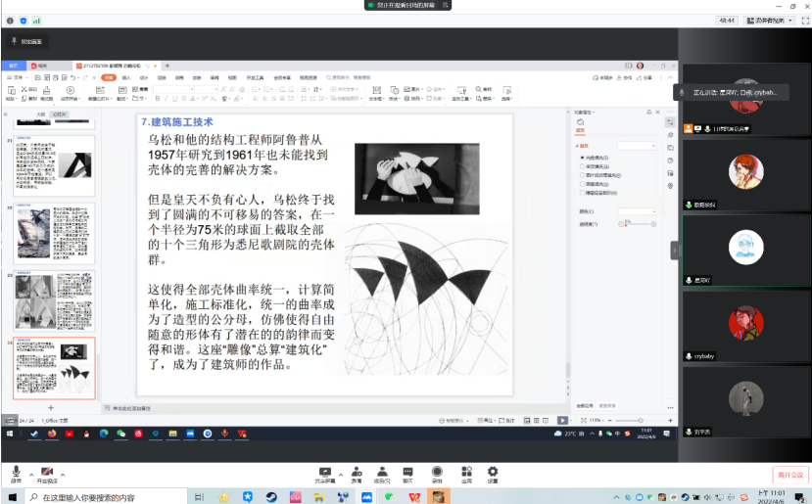Image resolution: width=812 pixels, height=504 pixels.
Task: Select the highlighted Start ribbon tab
Action: 109,77
